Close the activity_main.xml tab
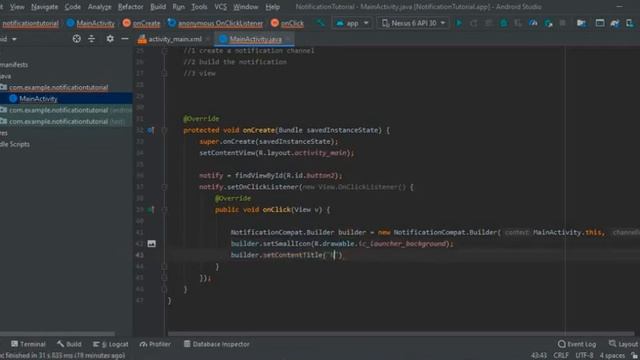The height and width of the screenshot is (360, 640). 208,39
